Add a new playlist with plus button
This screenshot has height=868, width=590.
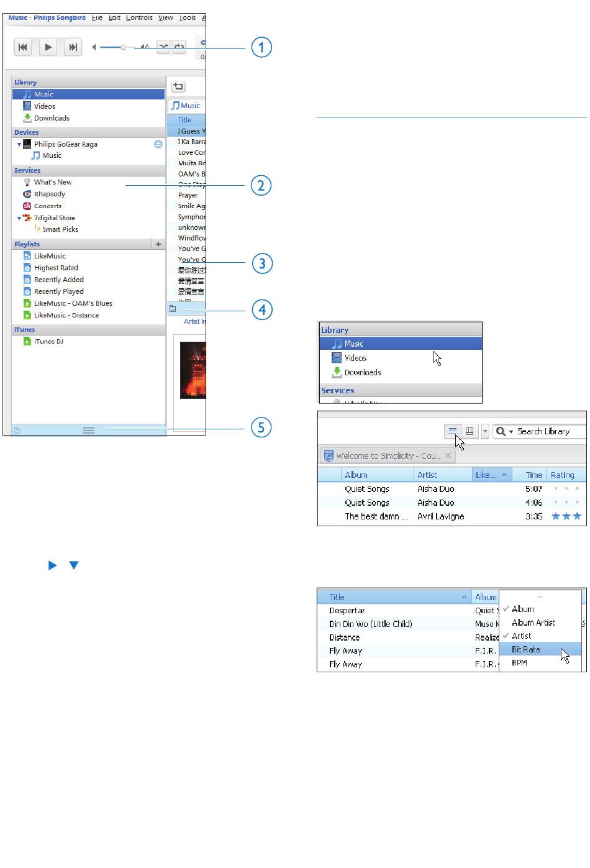158,244
